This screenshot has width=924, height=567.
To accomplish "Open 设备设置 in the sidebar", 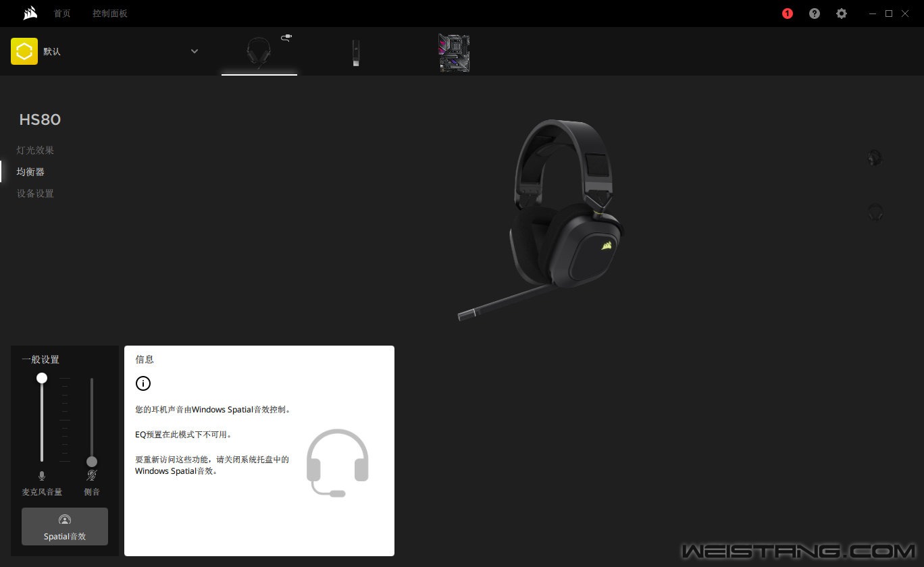I will (34, 194).
